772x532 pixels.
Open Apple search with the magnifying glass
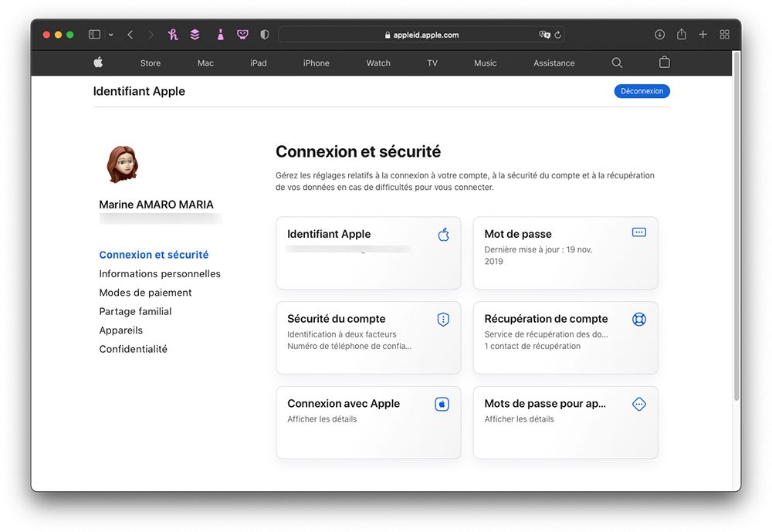[616, 63]
